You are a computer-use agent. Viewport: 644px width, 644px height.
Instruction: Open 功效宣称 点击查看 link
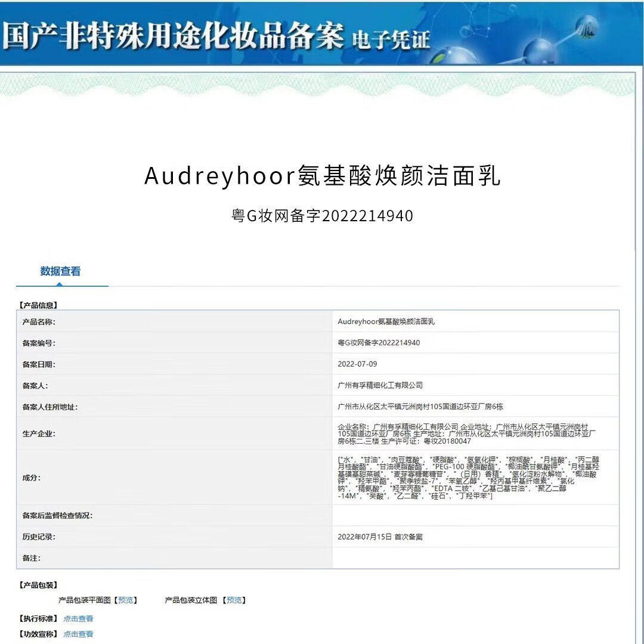click(x=78, y=634)
